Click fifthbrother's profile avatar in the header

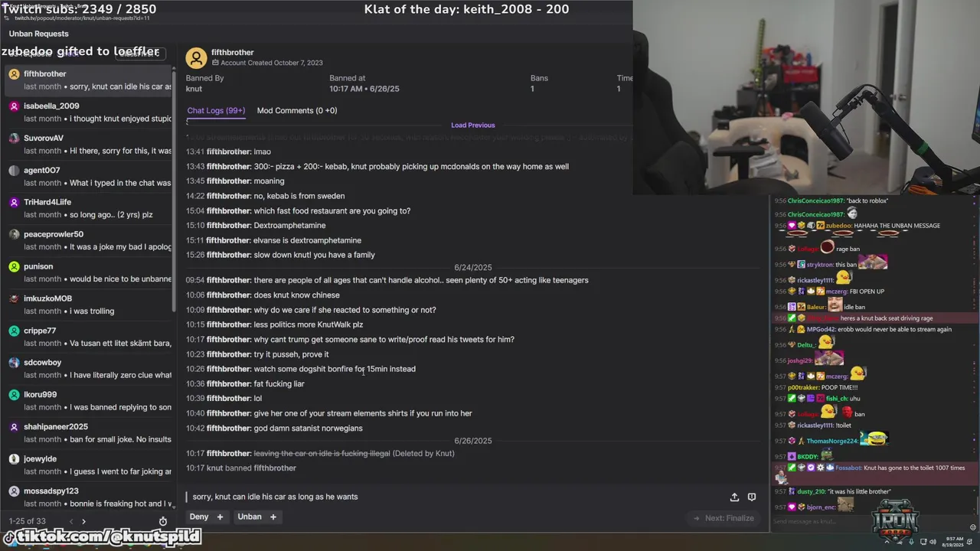click(x=196, y=57)
